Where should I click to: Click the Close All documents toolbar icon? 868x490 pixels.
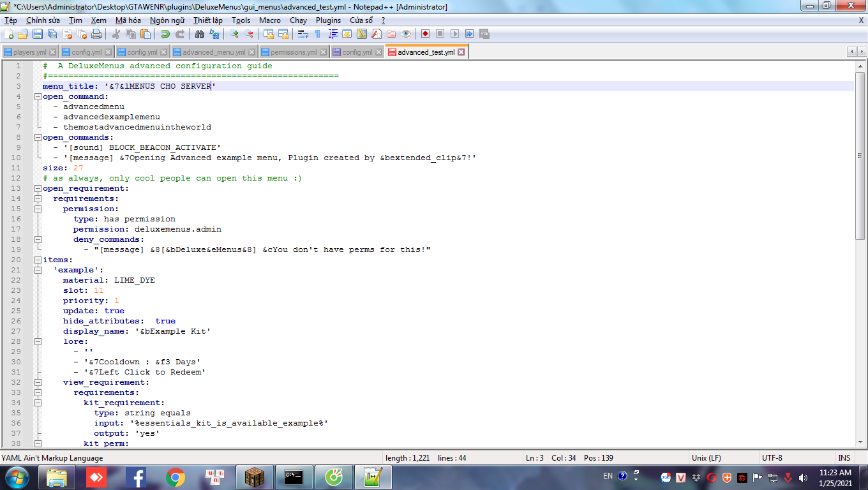pyautogui.click(x=82, y=34)
